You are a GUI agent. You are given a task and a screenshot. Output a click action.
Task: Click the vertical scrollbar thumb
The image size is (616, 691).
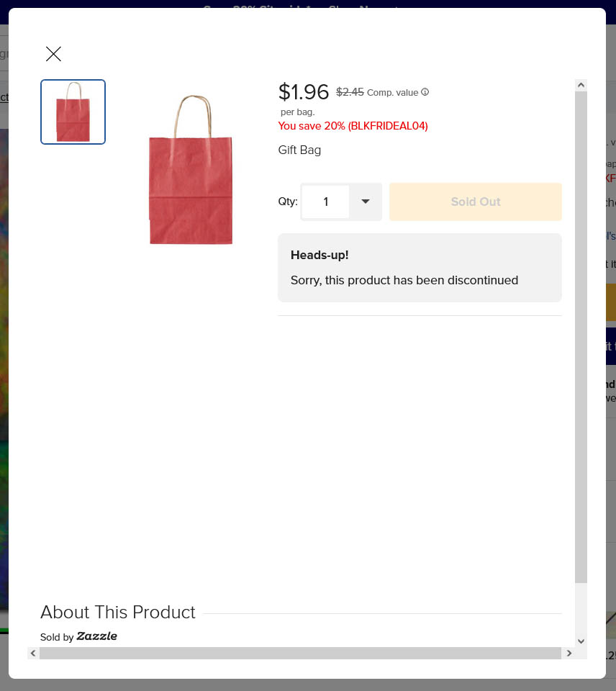(581, 337)
